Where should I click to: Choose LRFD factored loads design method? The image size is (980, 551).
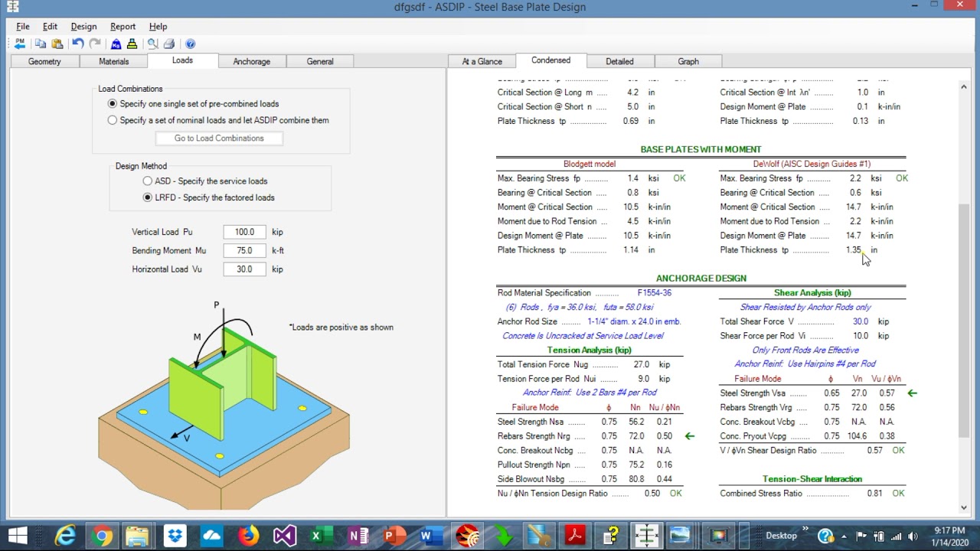pyautogui.click(x=148, y=197)
